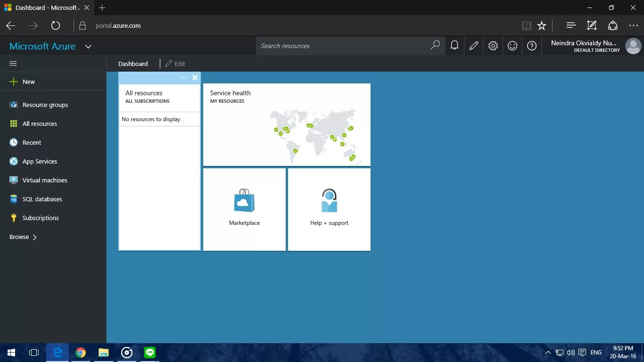Click the ENG language indicator
Screen dimensions: 644x362
point(596,353)
